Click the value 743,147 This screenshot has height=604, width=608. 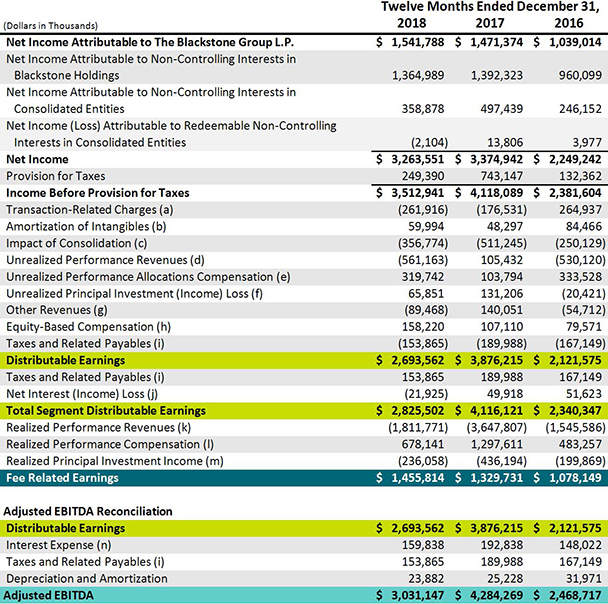pos(501,176)
